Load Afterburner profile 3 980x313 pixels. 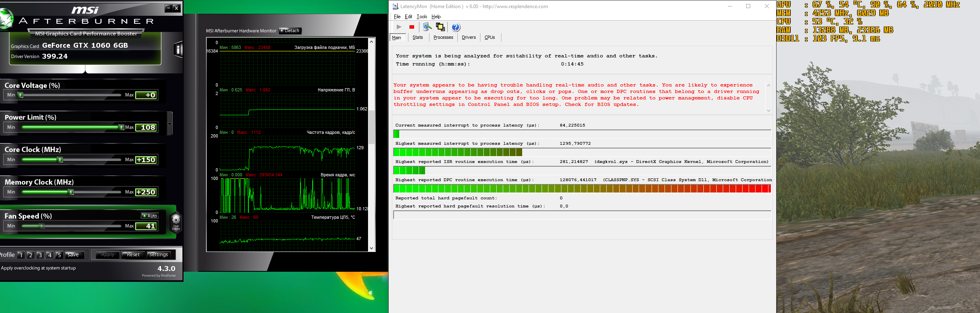[40, 255]
